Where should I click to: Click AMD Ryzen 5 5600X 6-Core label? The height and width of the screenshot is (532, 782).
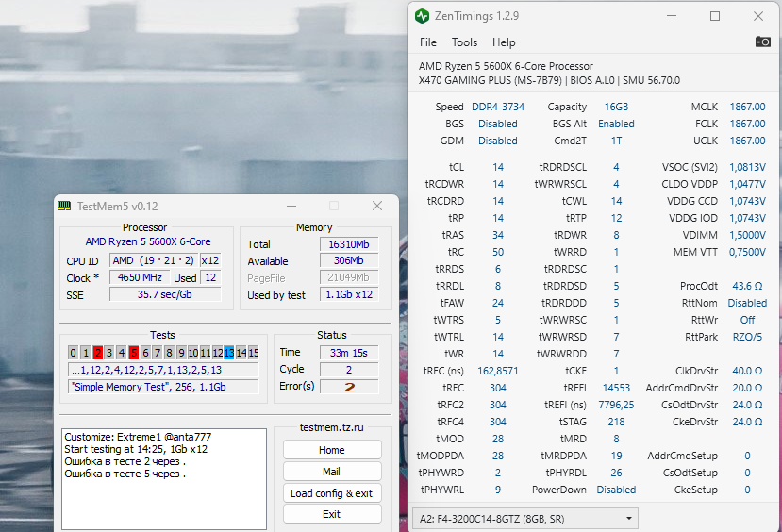148,241
